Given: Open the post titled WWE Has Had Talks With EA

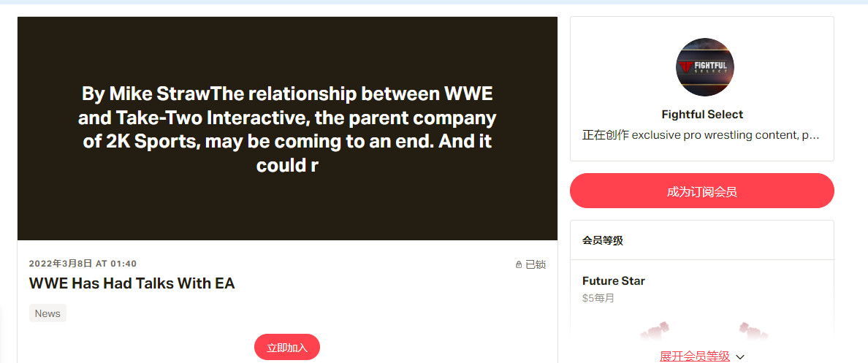Looking at the screenshot, I should pos(132,283).
